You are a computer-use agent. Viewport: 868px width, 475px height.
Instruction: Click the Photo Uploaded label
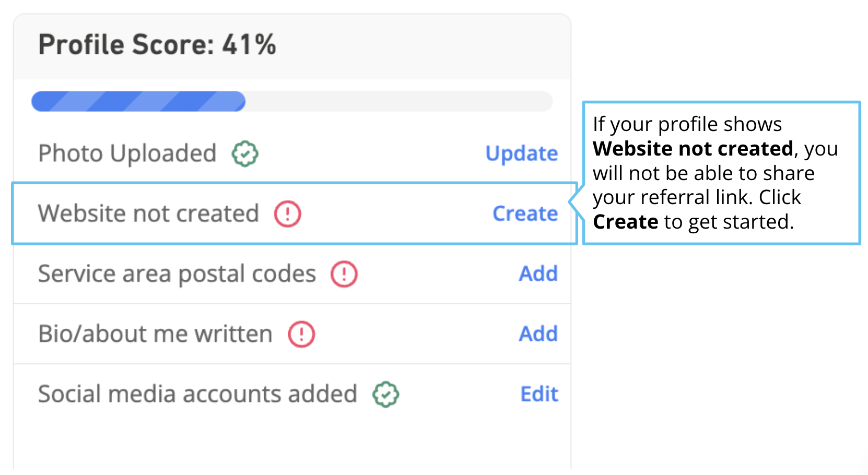127,153
